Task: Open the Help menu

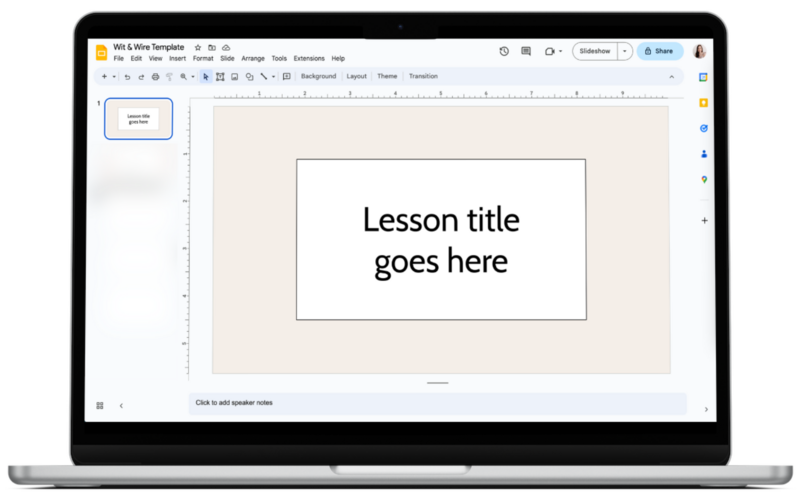Action: click(x=338, y=58)
